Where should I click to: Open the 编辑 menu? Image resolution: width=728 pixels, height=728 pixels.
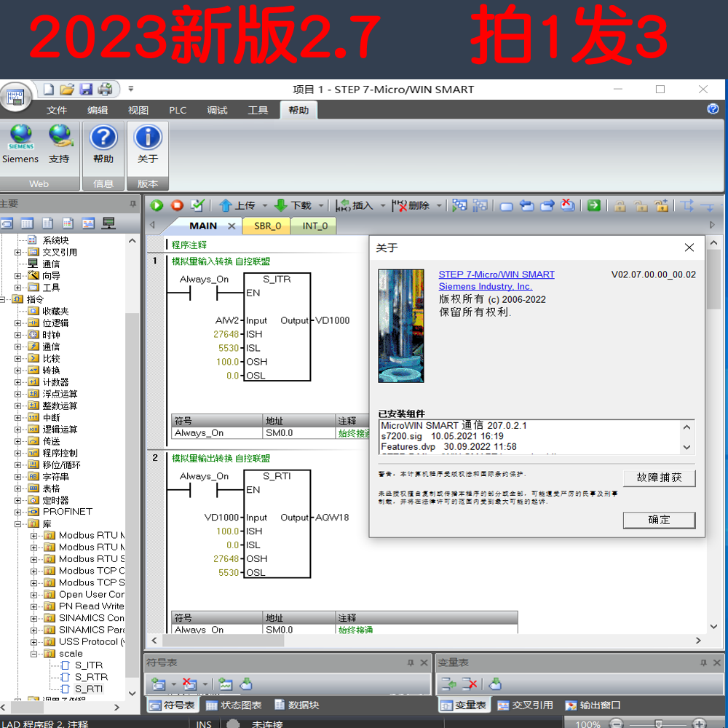pyautogui.click(x=98, y=110)
